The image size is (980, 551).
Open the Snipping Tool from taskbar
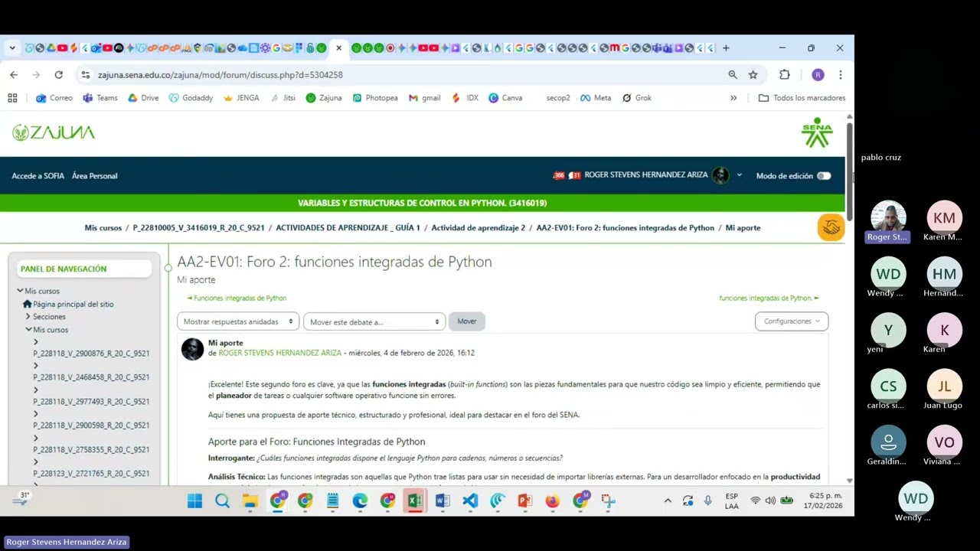[608, 501]
